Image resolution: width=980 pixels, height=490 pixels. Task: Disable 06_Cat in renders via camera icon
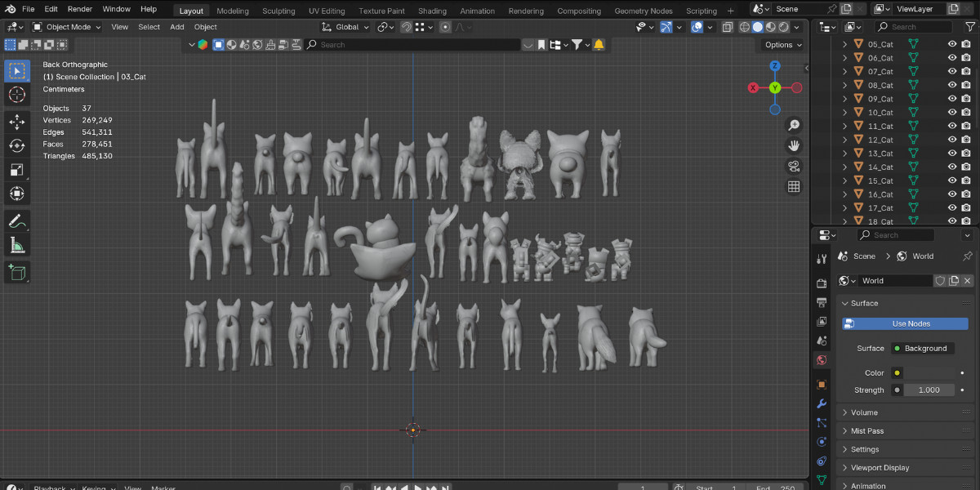[x=967, y=58]
